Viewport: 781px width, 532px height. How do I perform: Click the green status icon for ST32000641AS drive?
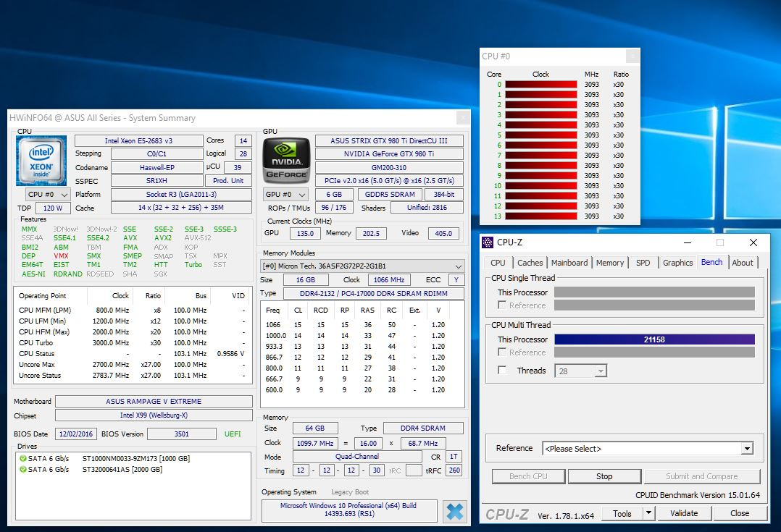tap(22, 469)
